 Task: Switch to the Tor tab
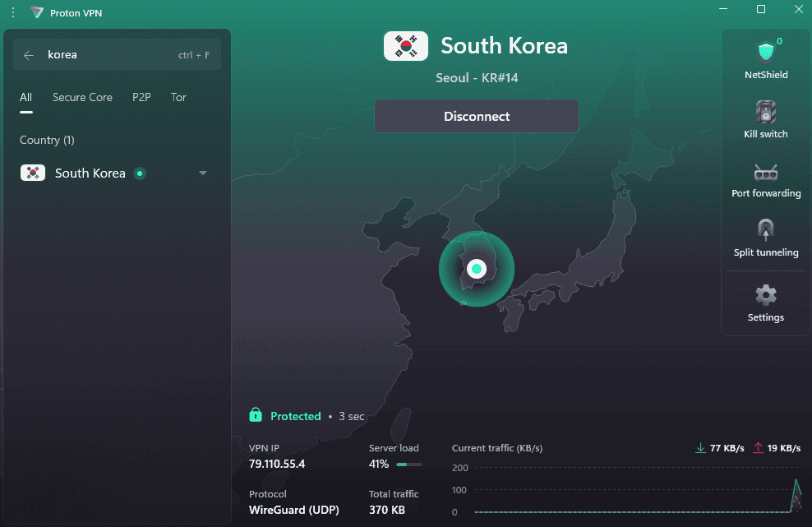(x=178, y=97)
